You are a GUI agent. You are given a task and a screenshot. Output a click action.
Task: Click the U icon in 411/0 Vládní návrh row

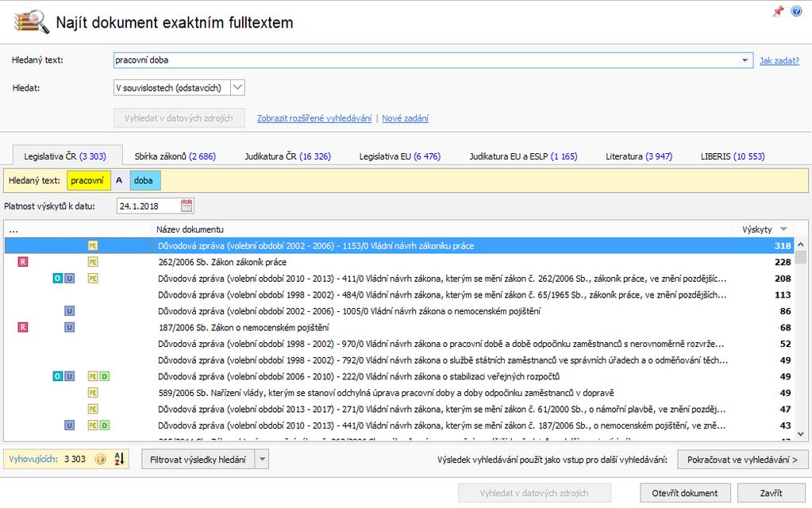(x=69, y=279)
